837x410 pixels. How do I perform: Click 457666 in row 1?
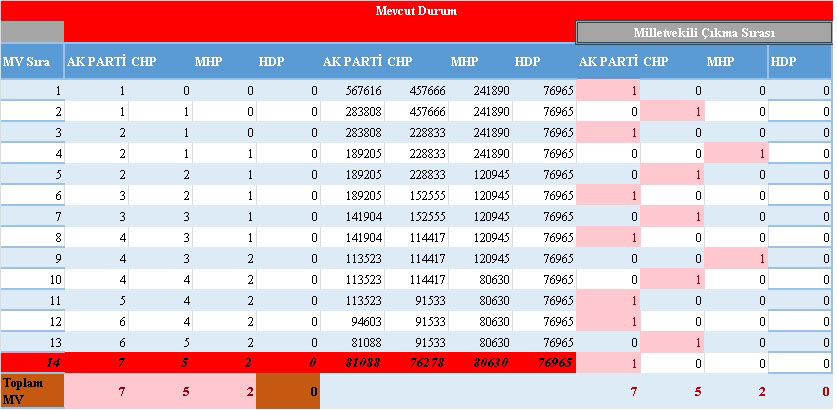pos(416,91)
